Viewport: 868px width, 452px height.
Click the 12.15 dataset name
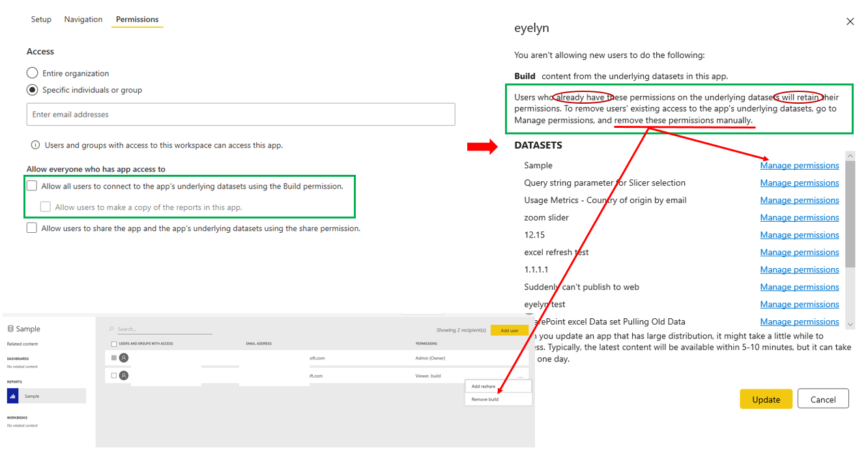[x=534, y=235]
